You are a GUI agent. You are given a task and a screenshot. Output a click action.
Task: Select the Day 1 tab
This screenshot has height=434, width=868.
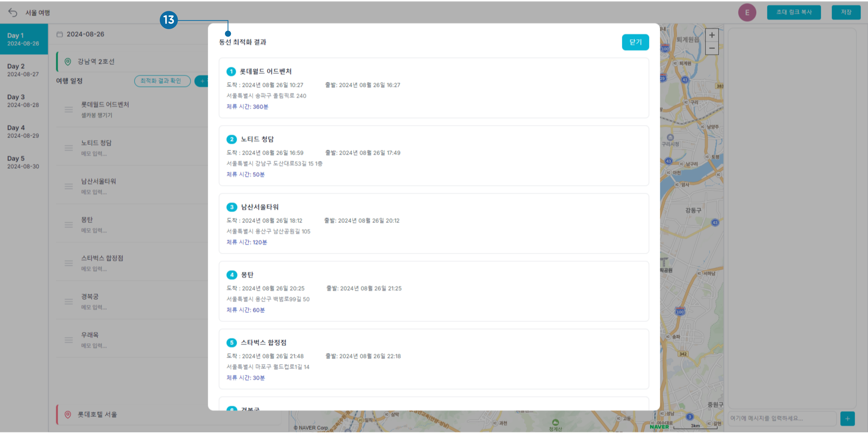[x=24, y=39]
